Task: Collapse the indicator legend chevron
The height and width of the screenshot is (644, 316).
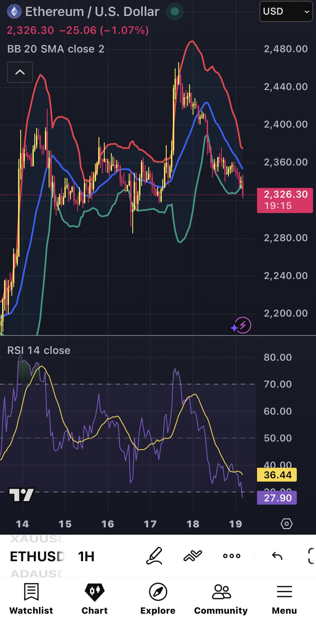Action: tap(20, 72)
